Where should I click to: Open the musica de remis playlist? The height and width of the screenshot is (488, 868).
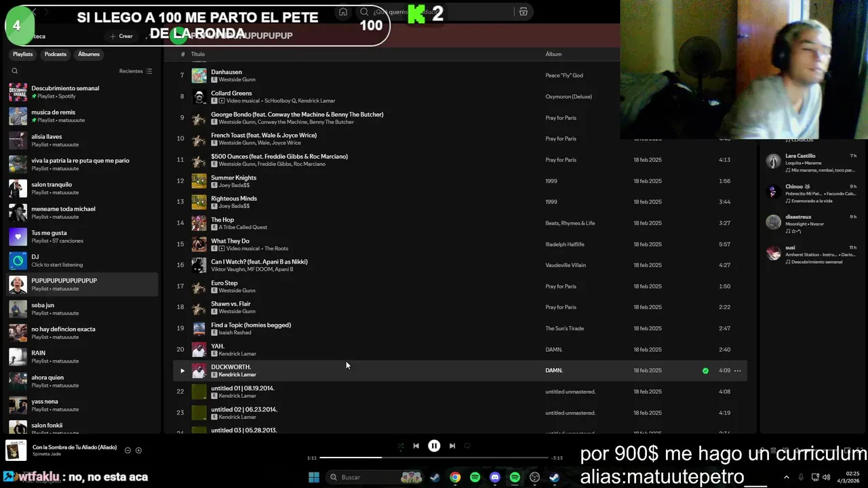pyautogui.click(x=82, y=116)
